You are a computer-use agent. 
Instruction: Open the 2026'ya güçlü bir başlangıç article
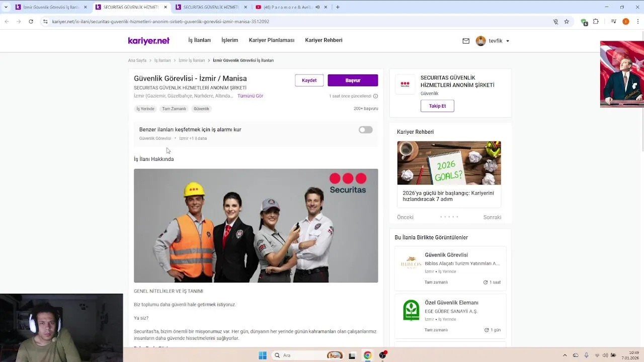[x=448, y=196]
